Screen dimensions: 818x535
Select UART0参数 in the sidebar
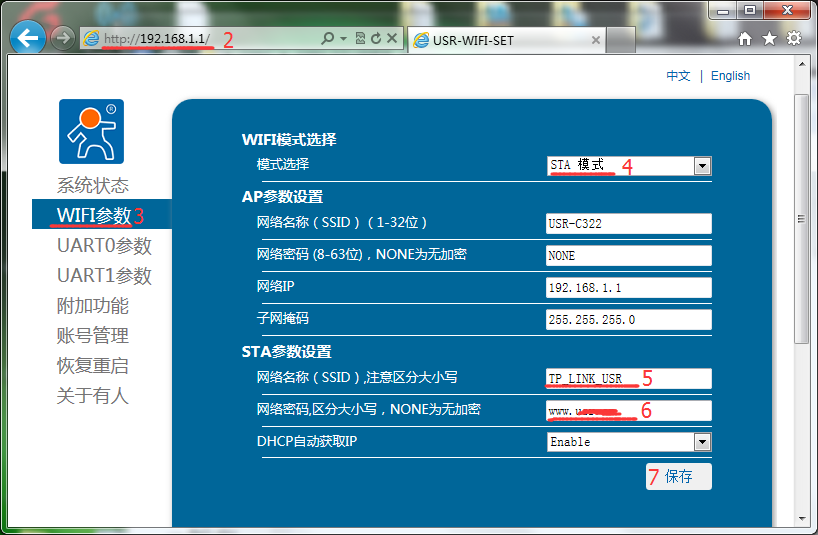coord(104,245)
